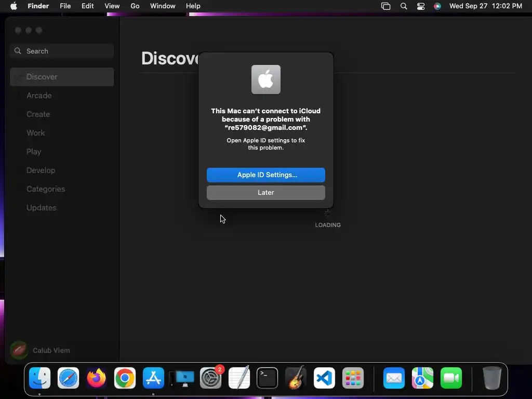Launch GarageBand from the Dock
The height and width of the screenshot is (399, 532).
coord(296,377)
